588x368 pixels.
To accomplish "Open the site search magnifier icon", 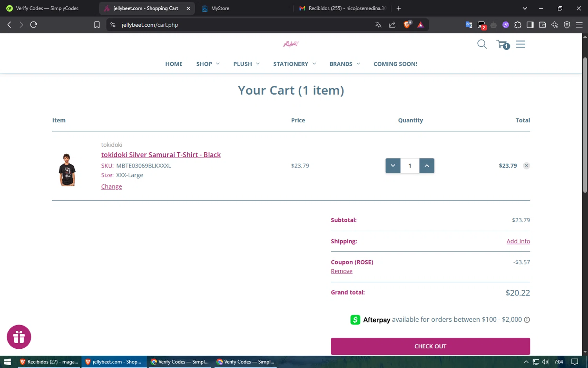I will [x=482, y=44].
